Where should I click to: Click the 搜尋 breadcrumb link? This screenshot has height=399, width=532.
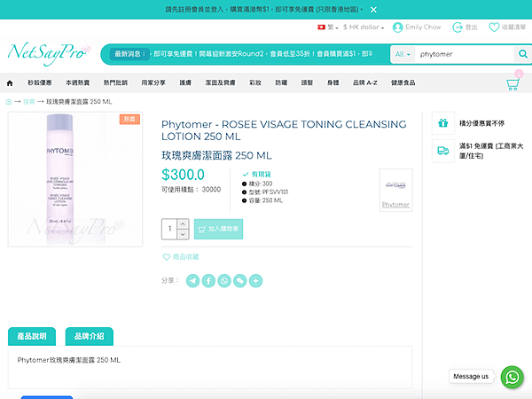tap(29, 101)
